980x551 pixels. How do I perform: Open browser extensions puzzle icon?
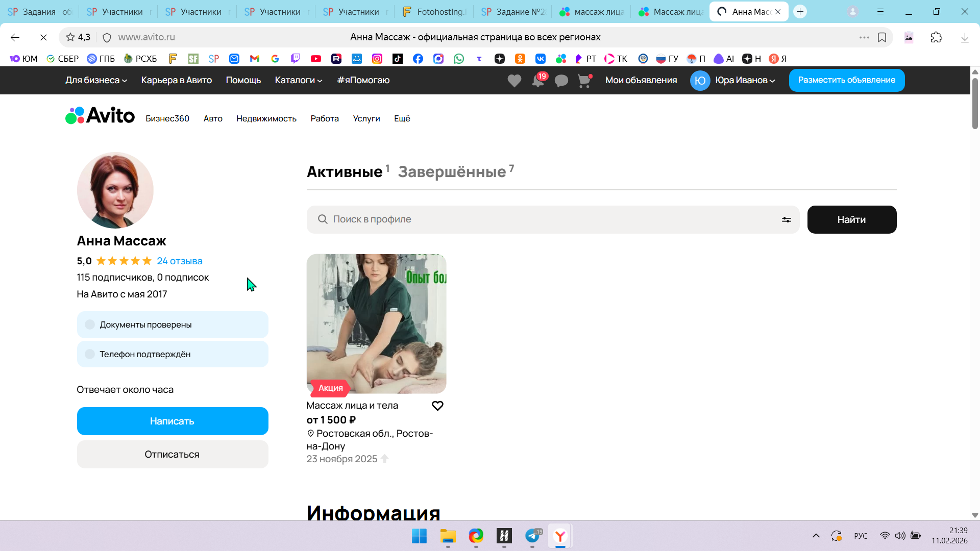[x=936, y=37]
